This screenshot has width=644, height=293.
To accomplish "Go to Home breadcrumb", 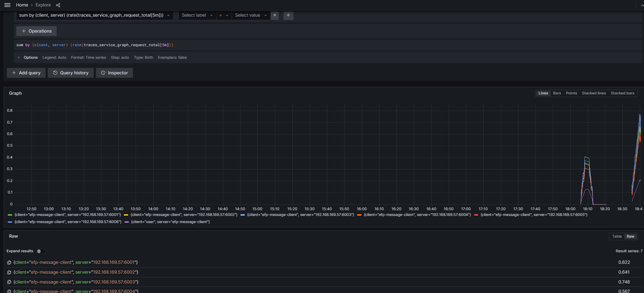I will click(x=22, y=5).
